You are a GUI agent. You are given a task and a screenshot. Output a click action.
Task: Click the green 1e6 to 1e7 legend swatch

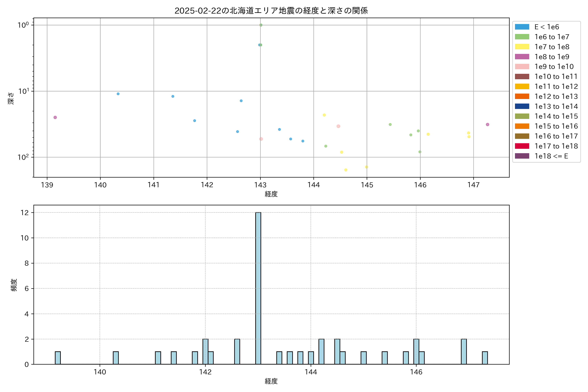[x=522, y=37]
